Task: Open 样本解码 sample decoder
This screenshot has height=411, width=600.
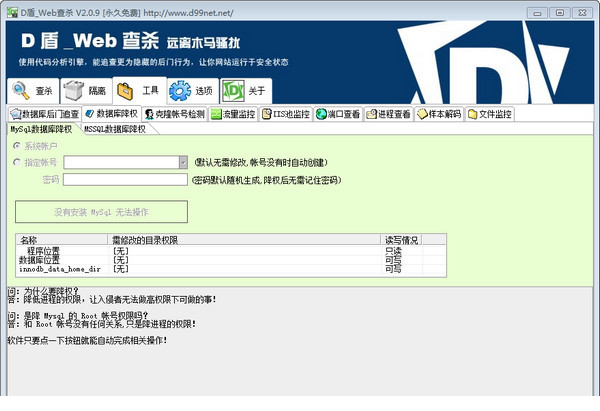Action: click(x=439, y=114)
